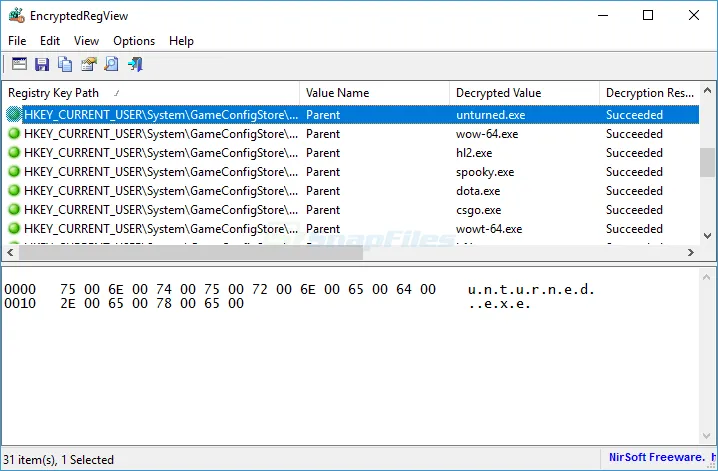The width and height of the screenshot is (718, 471).
Task: Sort by the Decrypted Value column header
Action: (x=524, y=93)
